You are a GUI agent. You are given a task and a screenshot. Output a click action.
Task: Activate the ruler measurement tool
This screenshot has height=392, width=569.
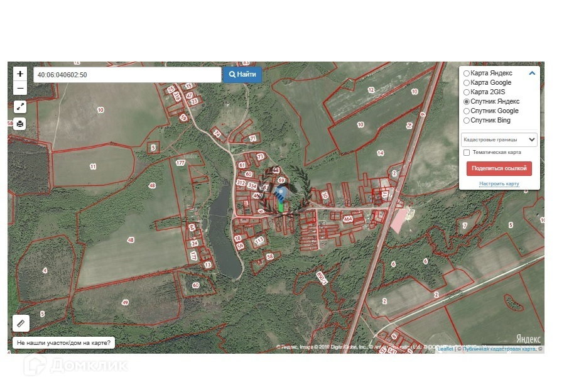pos(21,323)
